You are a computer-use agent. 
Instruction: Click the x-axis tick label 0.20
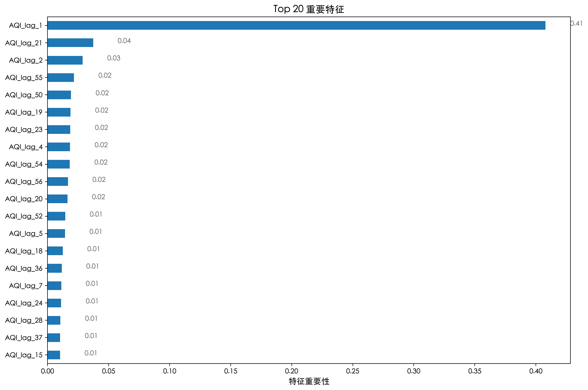click(292, 371)
